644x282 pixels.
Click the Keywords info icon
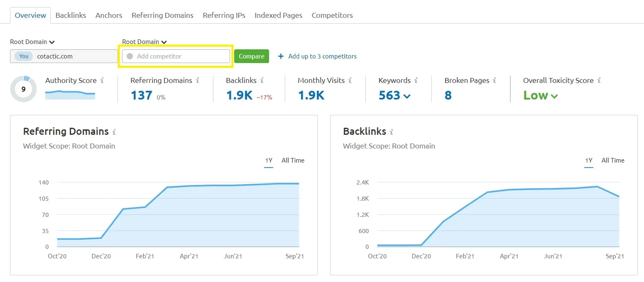tap(417, 80)
